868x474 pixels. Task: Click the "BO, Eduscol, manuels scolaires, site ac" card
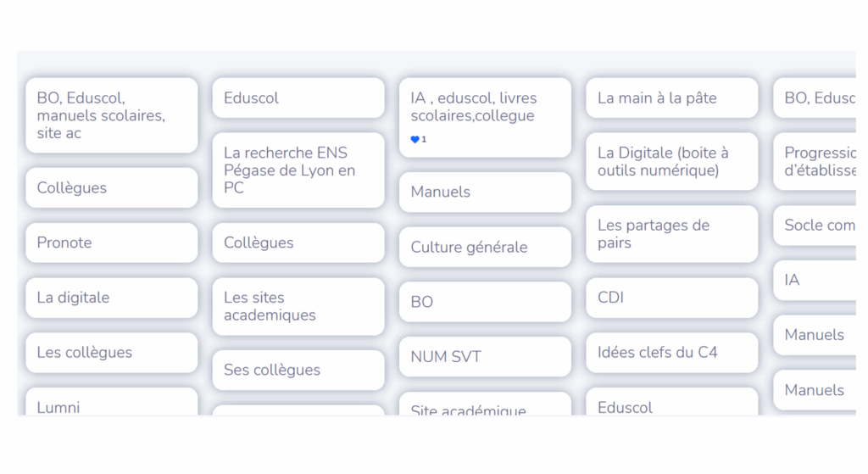[x=111, y=115]
